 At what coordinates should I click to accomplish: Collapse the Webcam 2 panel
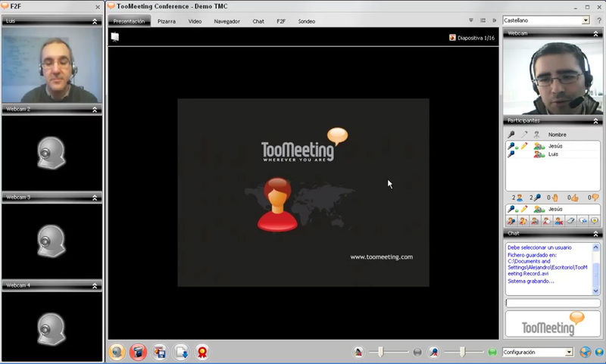click(x=95, y=110)
